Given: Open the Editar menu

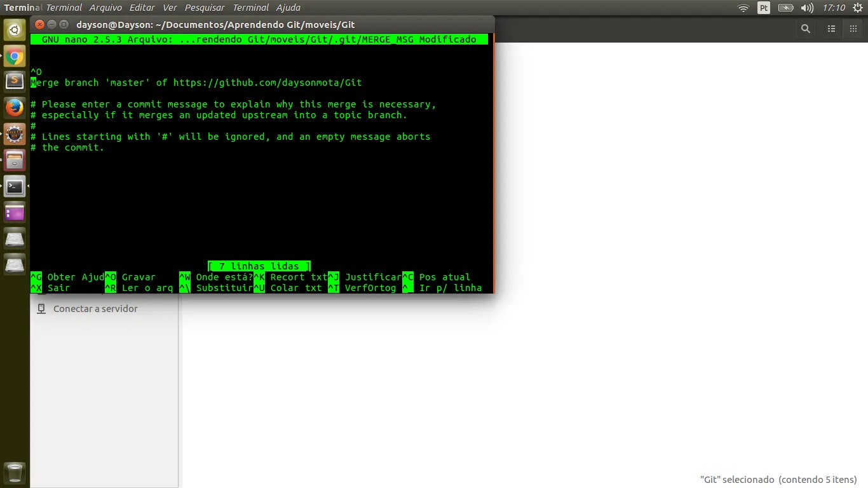Looking at the screenshot, I should tap(142, 8).
